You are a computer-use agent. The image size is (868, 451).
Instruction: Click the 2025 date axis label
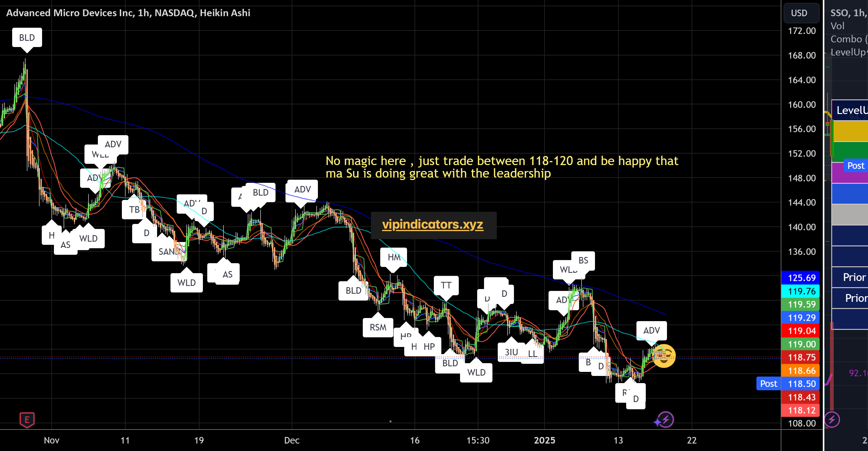(x=544, y=440)
